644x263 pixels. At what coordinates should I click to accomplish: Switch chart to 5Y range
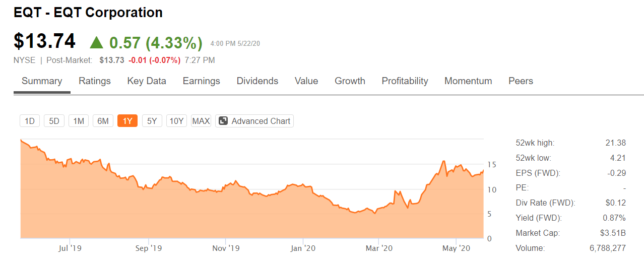[152, 121]
